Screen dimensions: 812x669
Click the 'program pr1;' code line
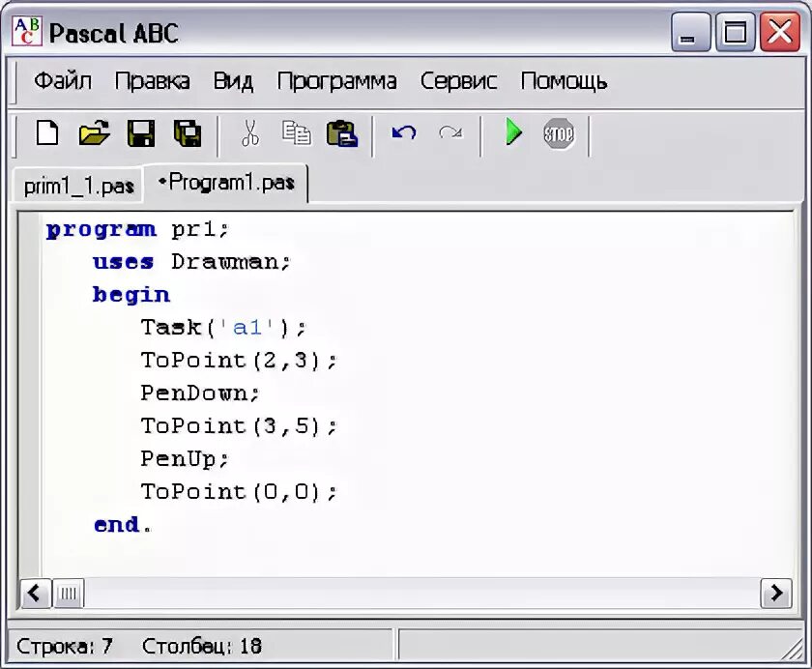pos(137,229)
